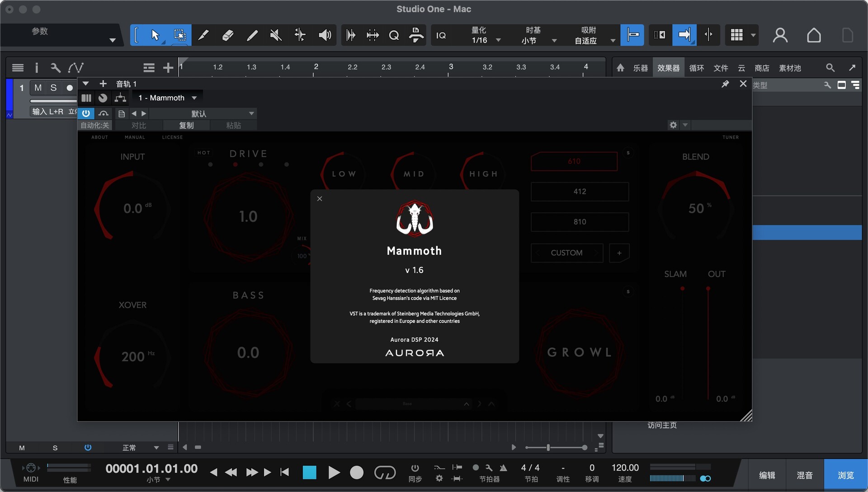
Task: Select the Listen speaker tool
Action: 325,35
